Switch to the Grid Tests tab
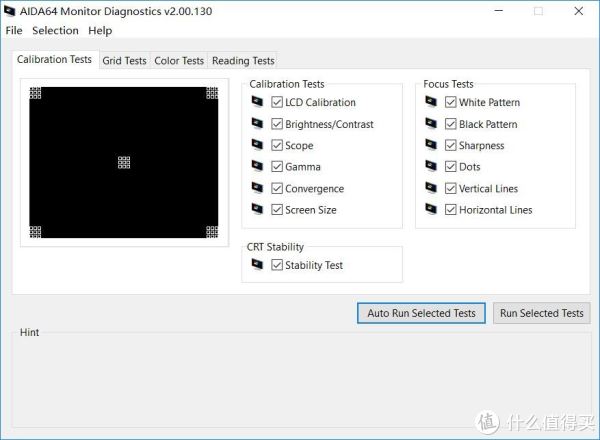 click(125, 60)
